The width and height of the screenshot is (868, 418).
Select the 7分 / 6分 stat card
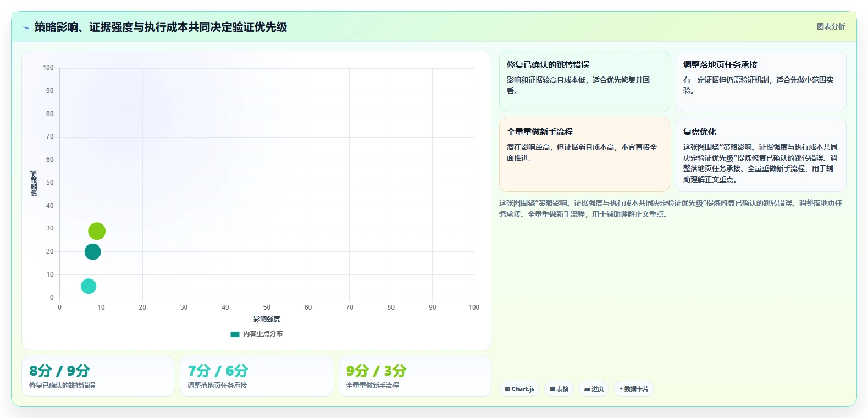(256, 376)
